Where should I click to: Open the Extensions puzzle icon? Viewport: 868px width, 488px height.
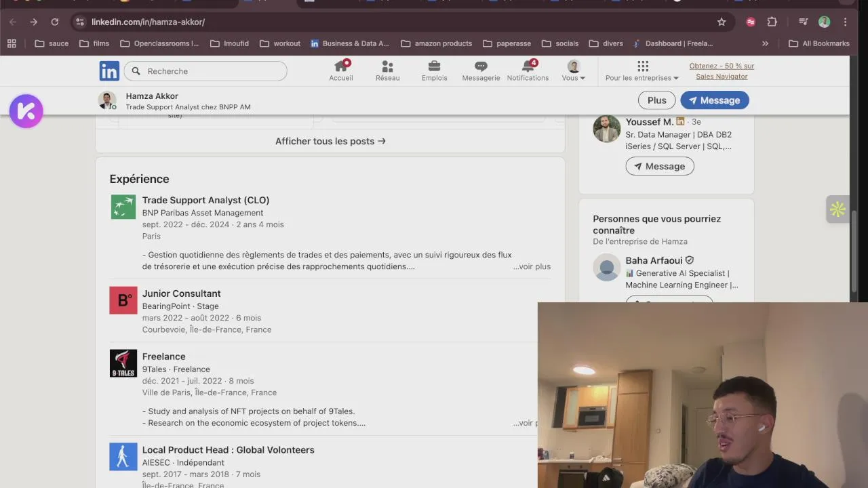[x=772, y=22]
